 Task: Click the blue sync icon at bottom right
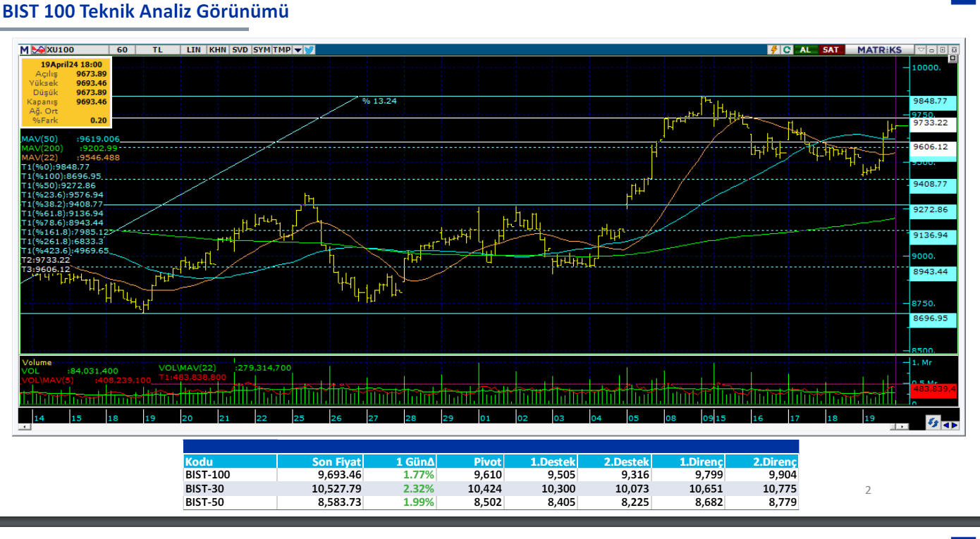click(x=933, y=422)
